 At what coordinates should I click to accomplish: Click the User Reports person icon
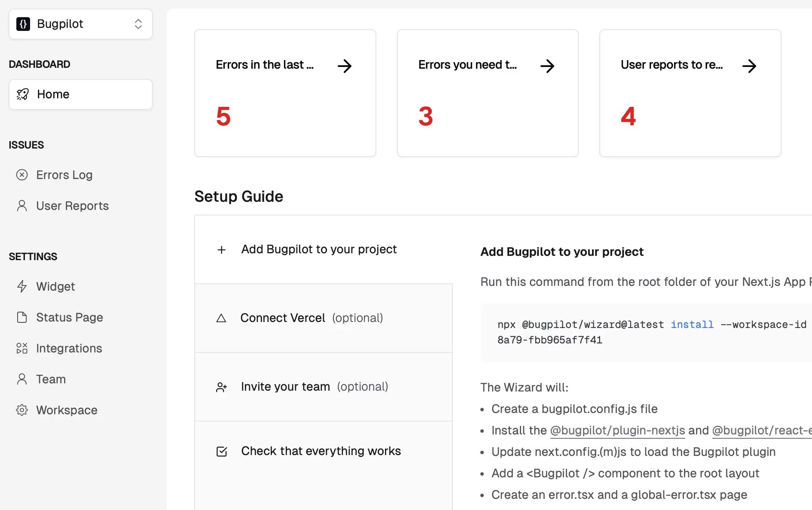coord(22,206)
